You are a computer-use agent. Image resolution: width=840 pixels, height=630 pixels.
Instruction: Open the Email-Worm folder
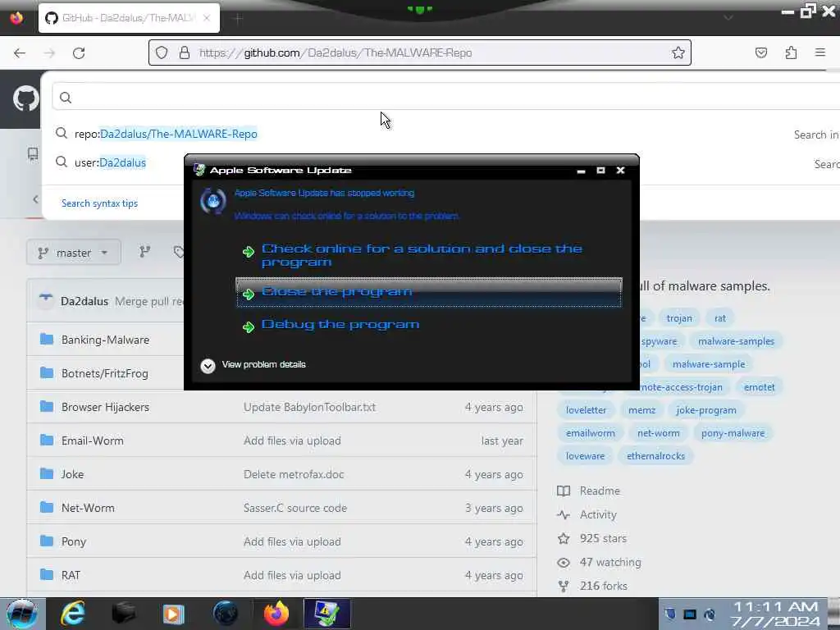92,441
